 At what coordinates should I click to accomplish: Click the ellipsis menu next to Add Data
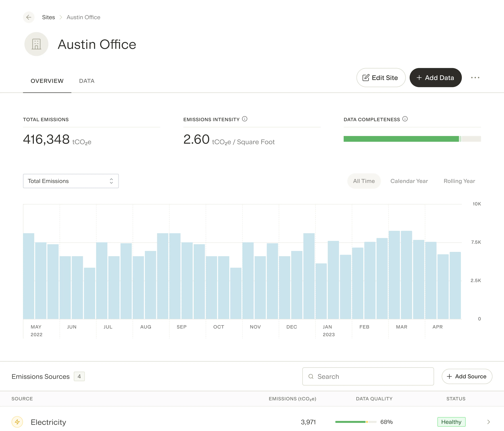click(475, 78)
